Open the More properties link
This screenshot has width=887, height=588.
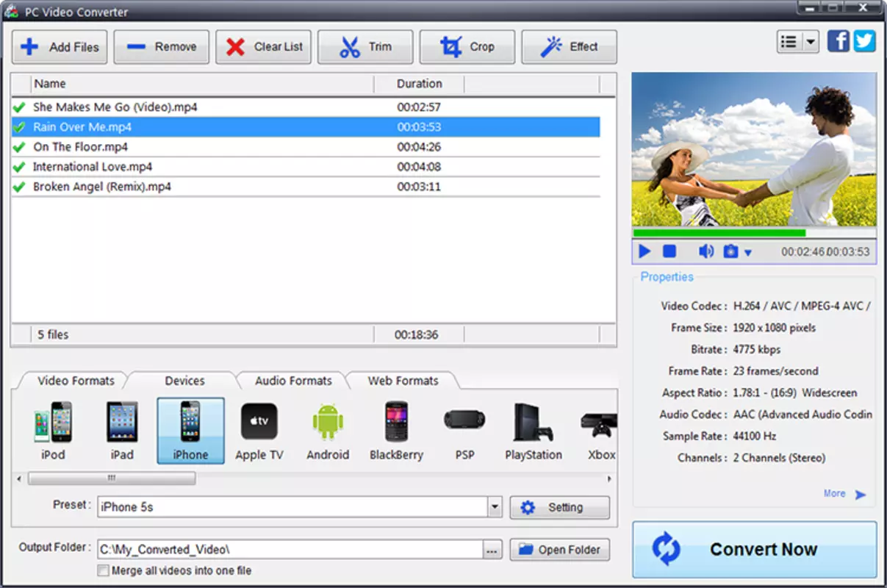tap(844, 494)
